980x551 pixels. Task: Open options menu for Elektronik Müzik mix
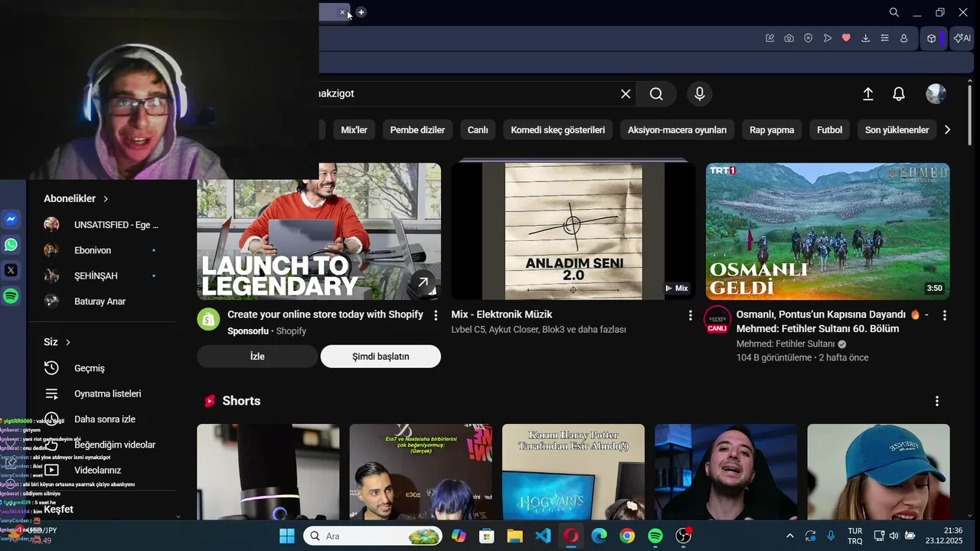[690, 315]
